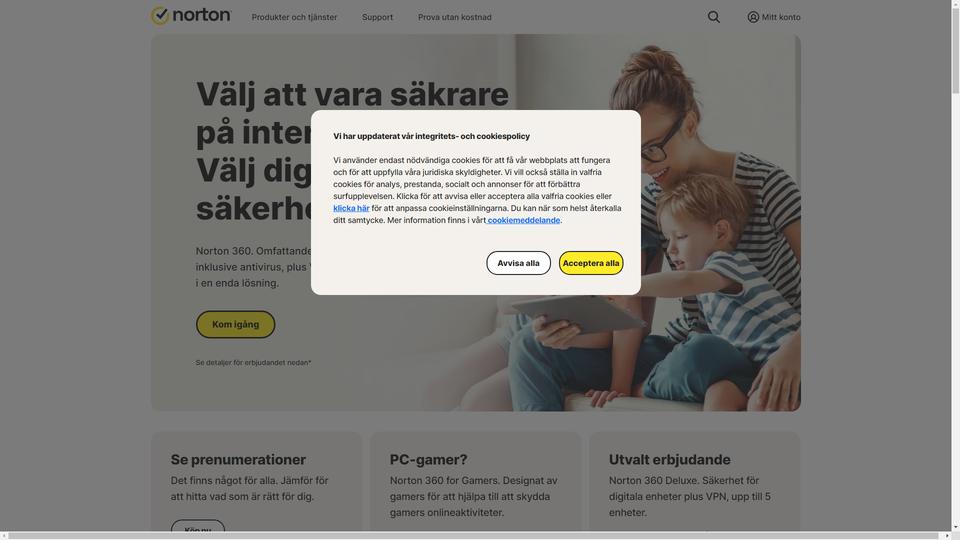Click the scrollbar down arrow
This screenshot has width=960, height=540.
click(x=955, y=527)
